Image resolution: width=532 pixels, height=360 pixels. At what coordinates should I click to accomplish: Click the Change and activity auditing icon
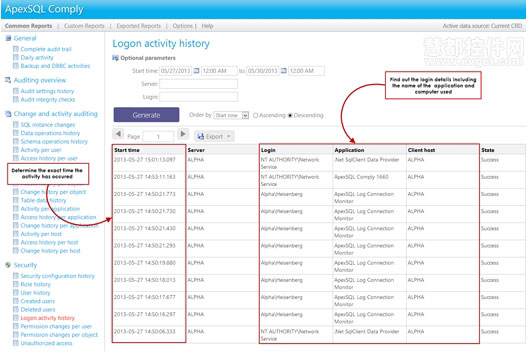coord(8,114)
